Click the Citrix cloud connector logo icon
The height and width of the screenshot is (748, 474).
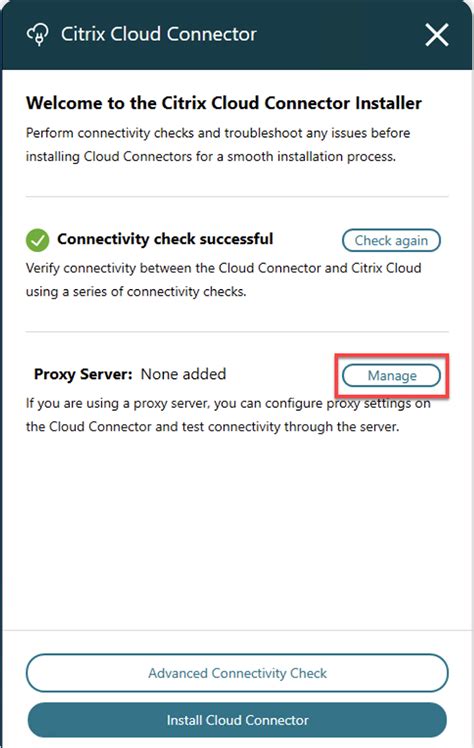coord(38,35)
